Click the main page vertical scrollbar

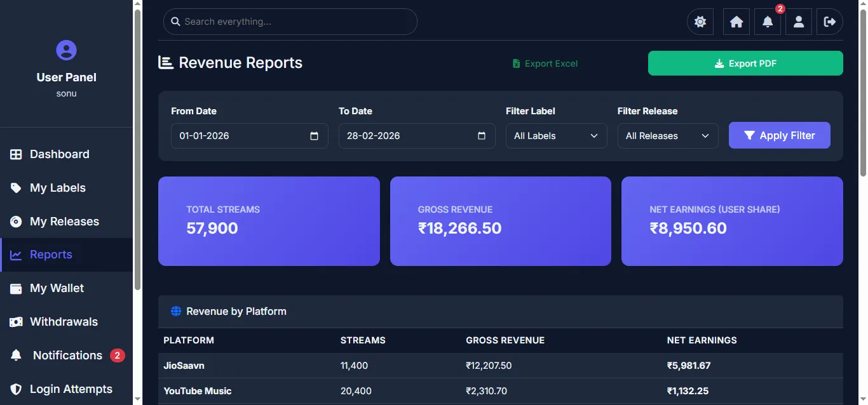(x=863, y=93)
